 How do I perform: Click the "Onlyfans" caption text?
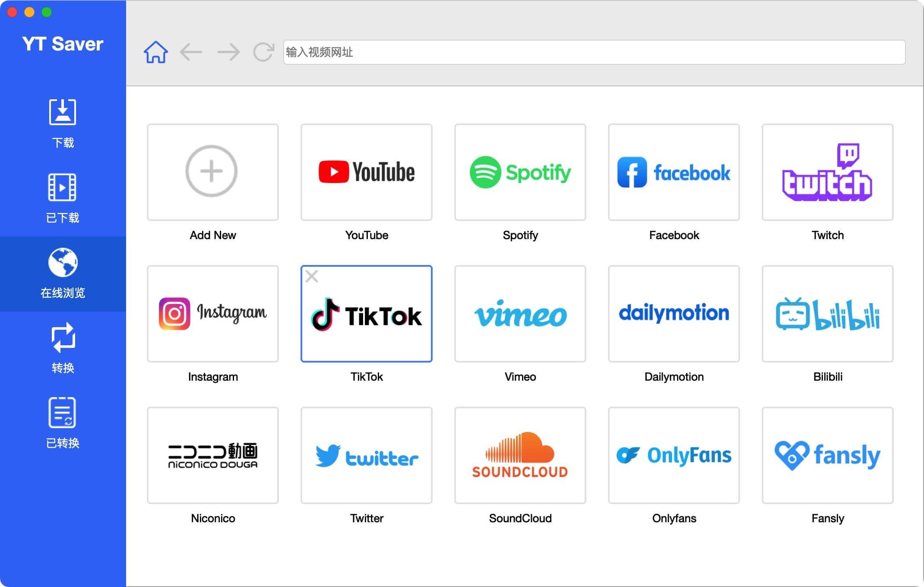[x=674, y=519]
